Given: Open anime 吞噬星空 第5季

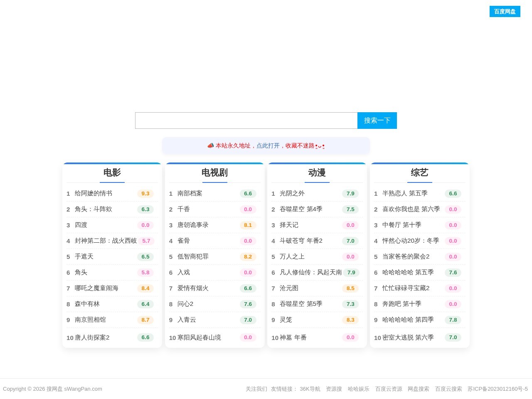Looking at the screenshot, I should point(301,304).
